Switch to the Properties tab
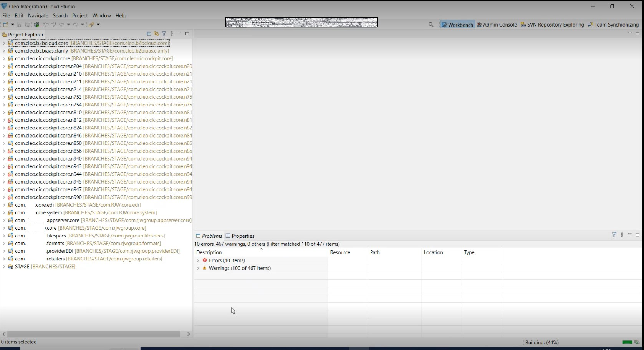This screenshot has height=350, width=644. point(240,236)
